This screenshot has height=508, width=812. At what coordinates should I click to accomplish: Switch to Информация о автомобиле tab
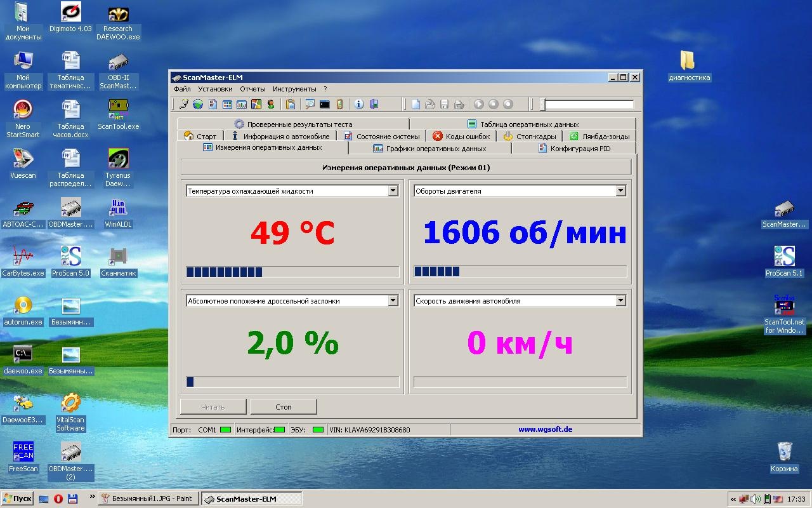coord(280,136)
